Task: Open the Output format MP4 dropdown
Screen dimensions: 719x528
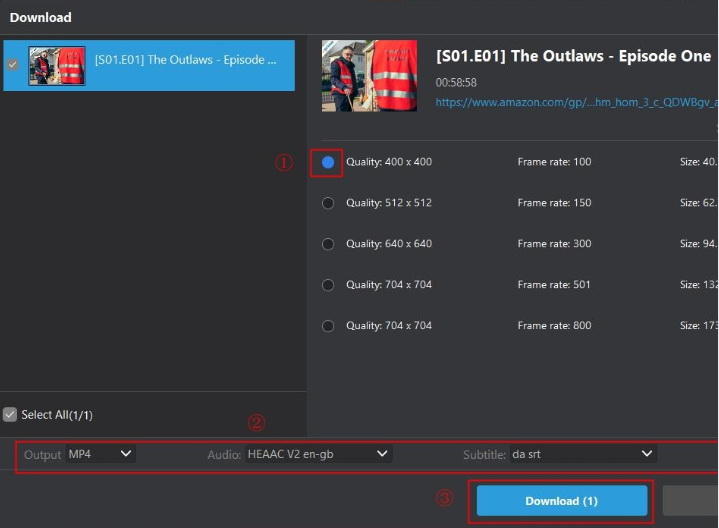Action: point(100,454)
